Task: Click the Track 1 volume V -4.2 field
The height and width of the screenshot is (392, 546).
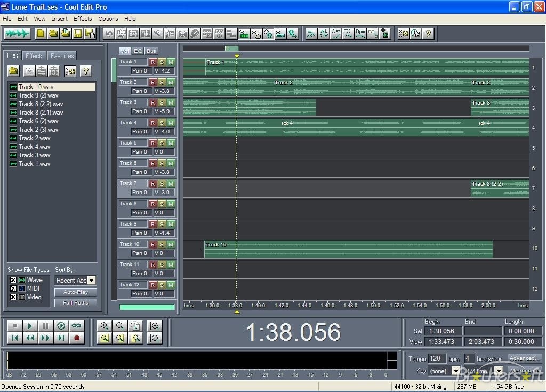Action: tap(164, 71)
